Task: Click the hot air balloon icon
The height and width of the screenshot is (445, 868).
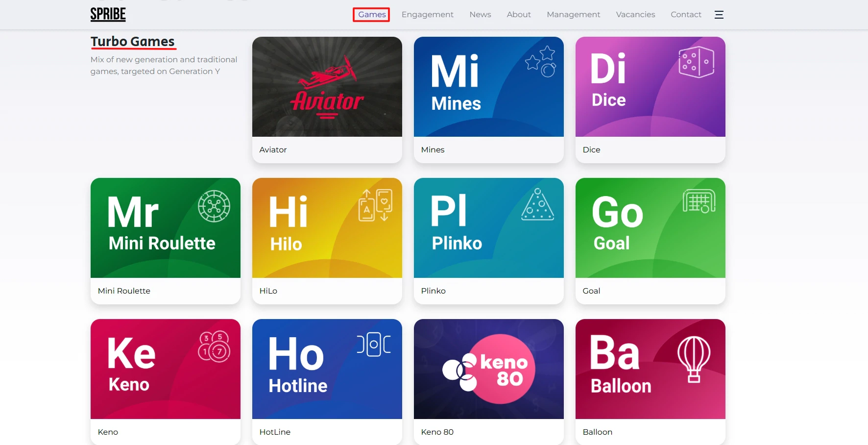Action: (694, 359)
